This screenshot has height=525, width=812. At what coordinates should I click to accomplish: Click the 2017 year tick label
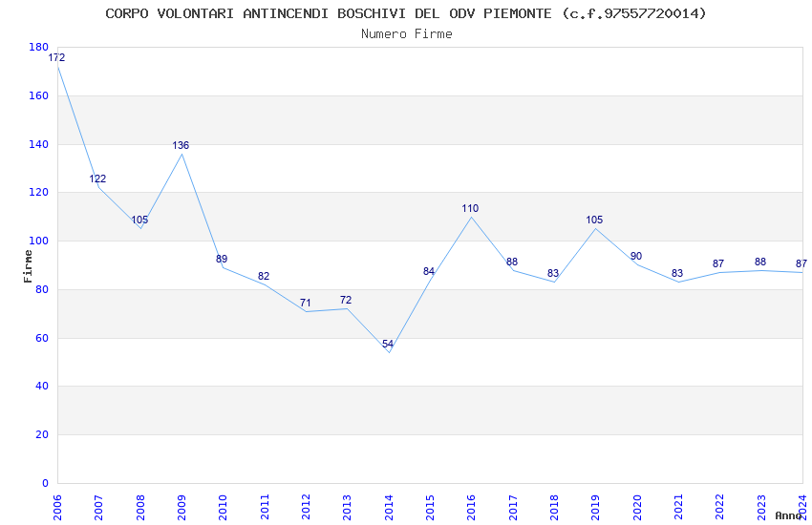[x=513, y=508]
